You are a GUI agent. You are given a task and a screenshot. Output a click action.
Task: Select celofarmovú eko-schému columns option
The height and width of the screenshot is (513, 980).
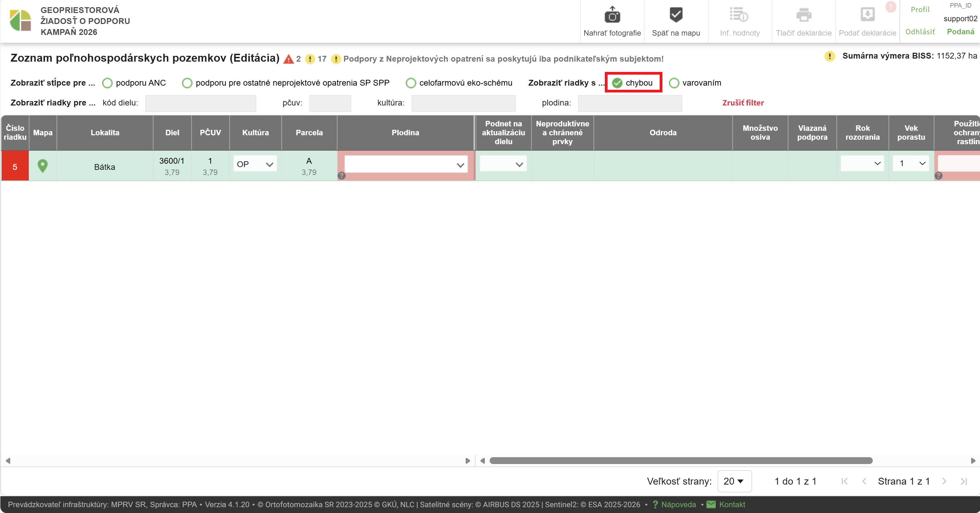click(411, 83)
